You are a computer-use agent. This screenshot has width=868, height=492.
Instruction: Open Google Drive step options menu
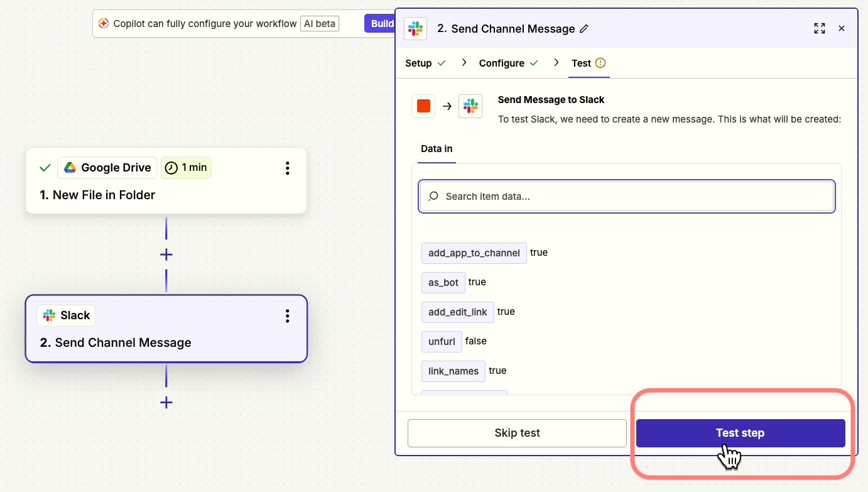coord(287,168)
